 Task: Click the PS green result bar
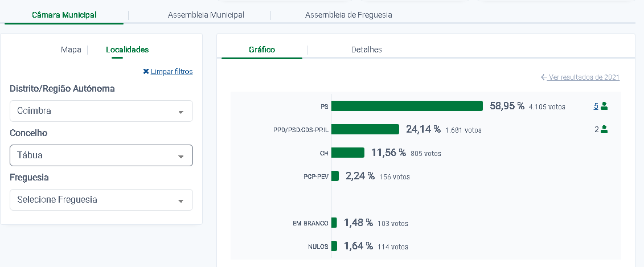click(x=407, y=106)
